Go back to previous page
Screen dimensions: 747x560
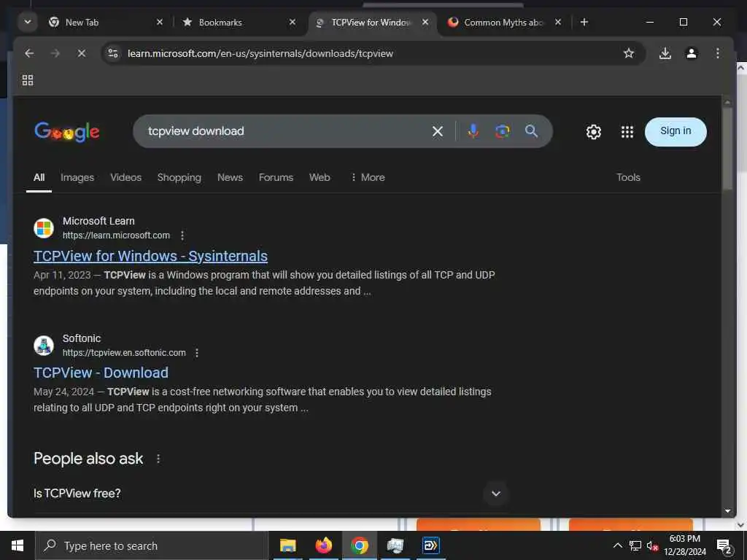pyautogui.click(x=29, y=53)
